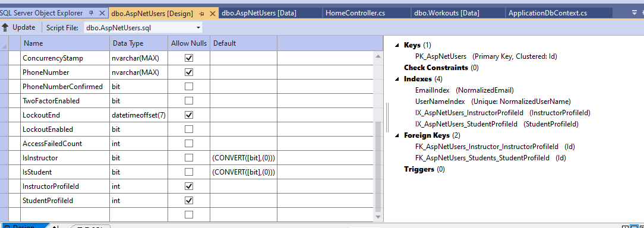This screenshot has width=644, height=228.
Task: Check Allow Nulls for TwoFactorEnabled
Action: pyautogui.click(x=189, y=101)
